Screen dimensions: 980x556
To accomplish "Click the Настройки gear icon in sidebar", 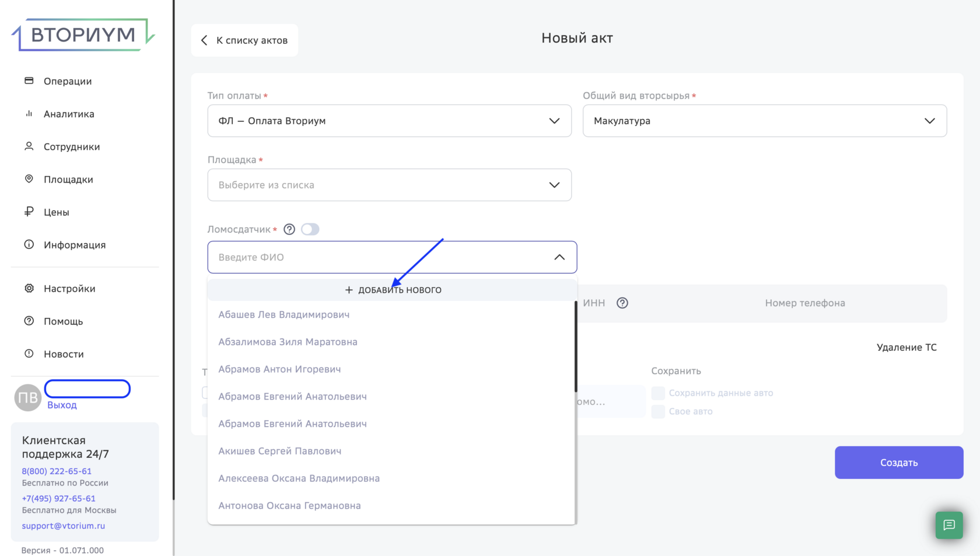I will point(29,288).
